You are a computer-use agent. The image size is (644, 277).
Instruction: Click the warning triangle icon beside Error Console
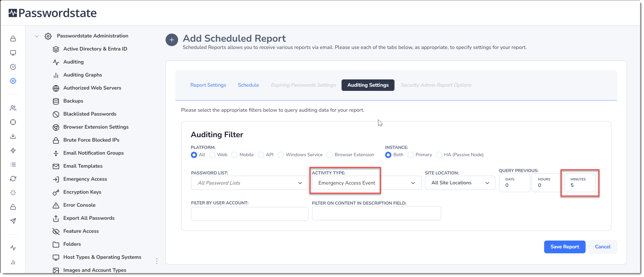click(56, 205)
